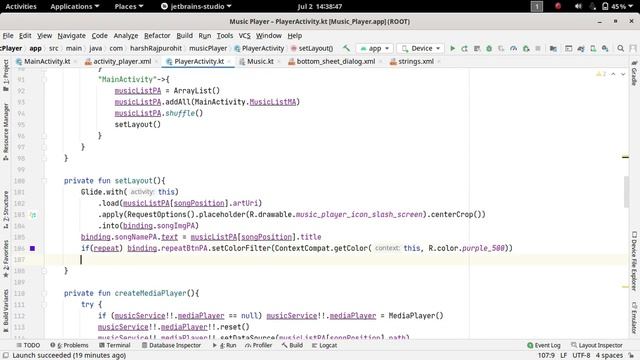Open the Favorites side panel
The image size is (640, 360).
6,259
